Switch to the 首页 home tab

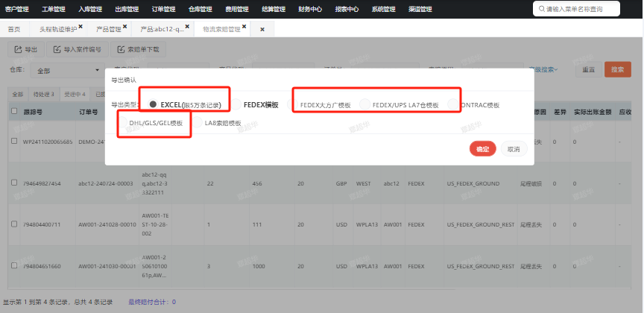(14, 29)
